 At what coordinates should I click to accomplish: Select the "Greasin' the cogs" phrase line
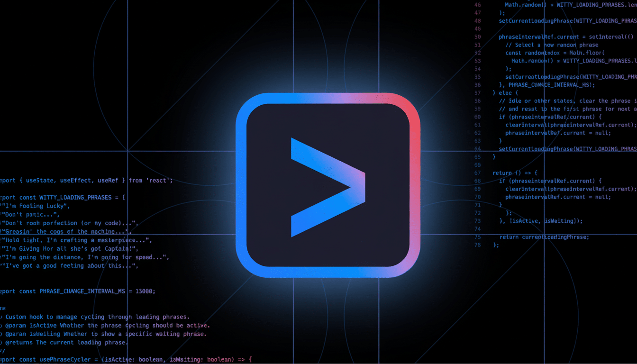tap(67, 232)
